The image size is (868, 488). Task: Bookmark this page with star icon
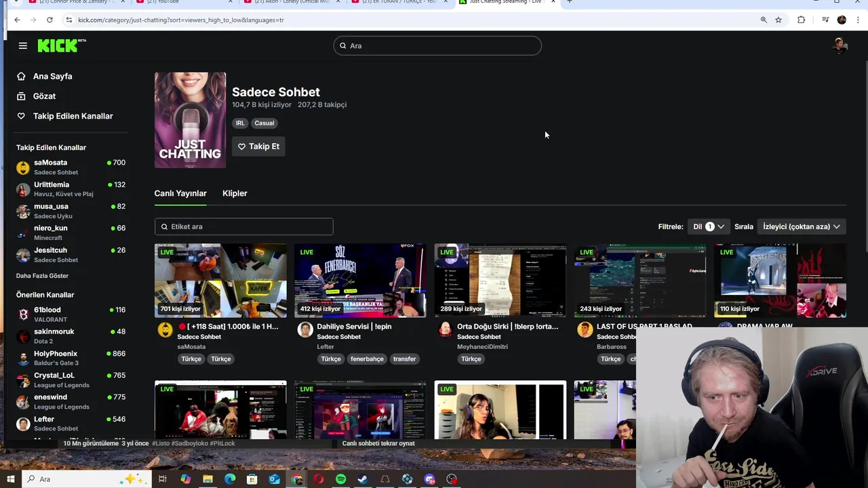[778, 20]
